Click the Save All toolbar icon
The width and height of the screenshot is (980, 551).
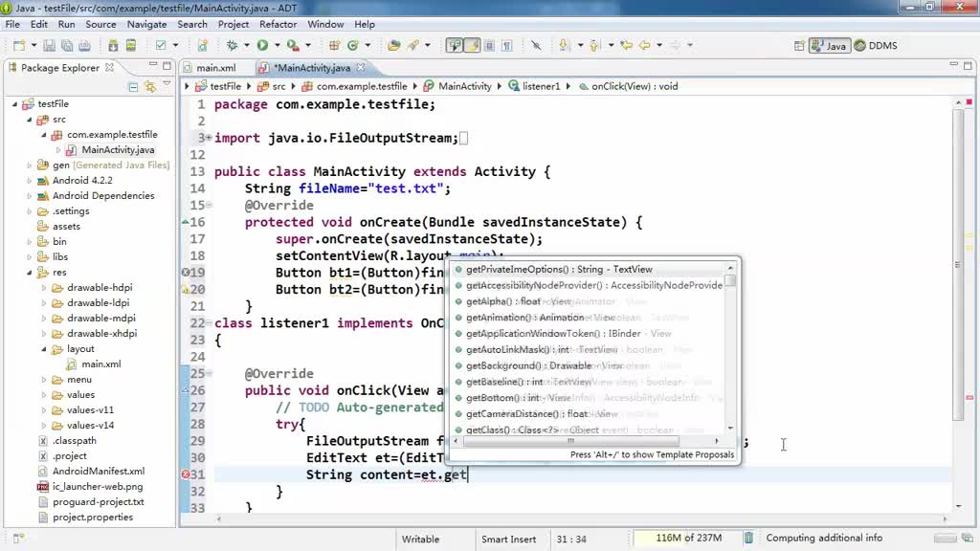[67, 46]
